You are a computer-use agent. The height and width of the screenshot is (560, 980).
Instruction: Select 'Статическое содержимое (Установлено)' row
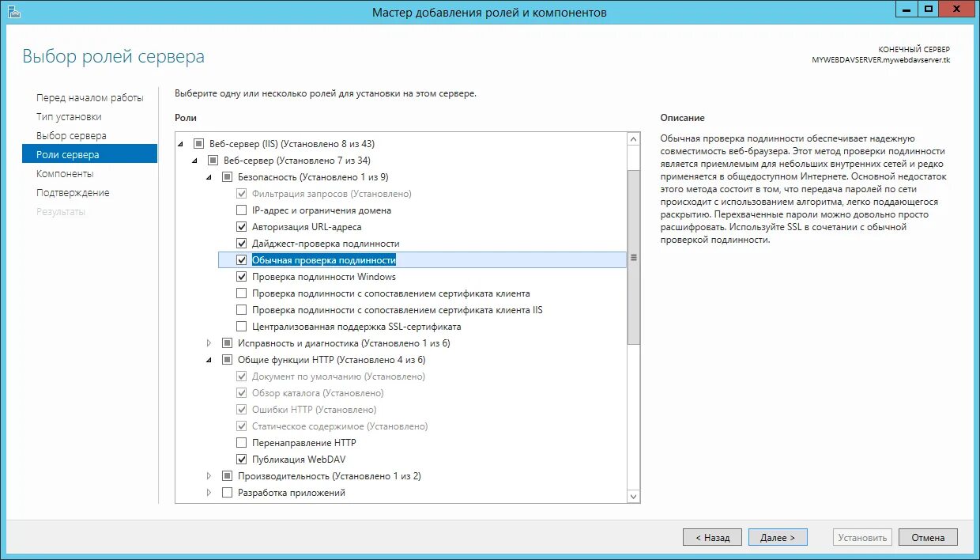[x=339, y=426]
